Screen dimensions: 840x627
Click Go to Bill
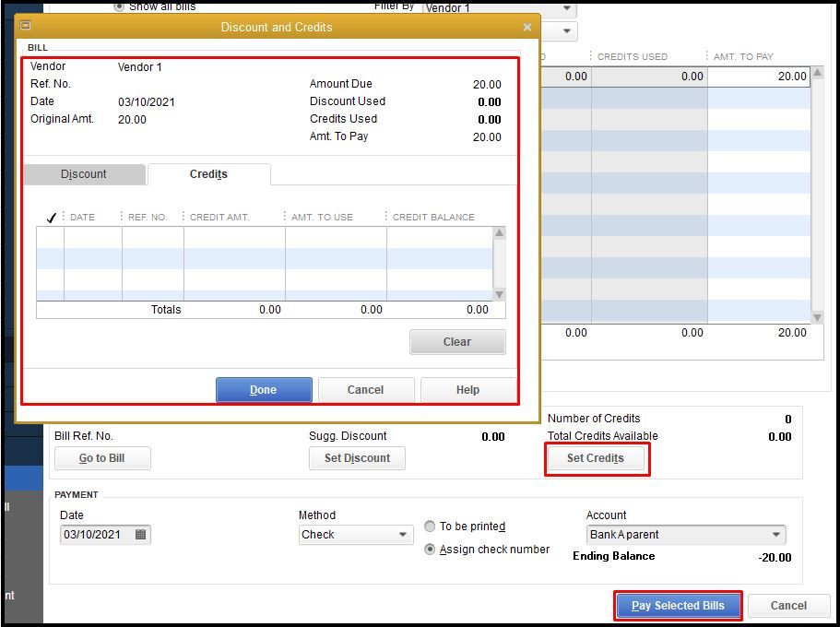[x=102, y=458]
